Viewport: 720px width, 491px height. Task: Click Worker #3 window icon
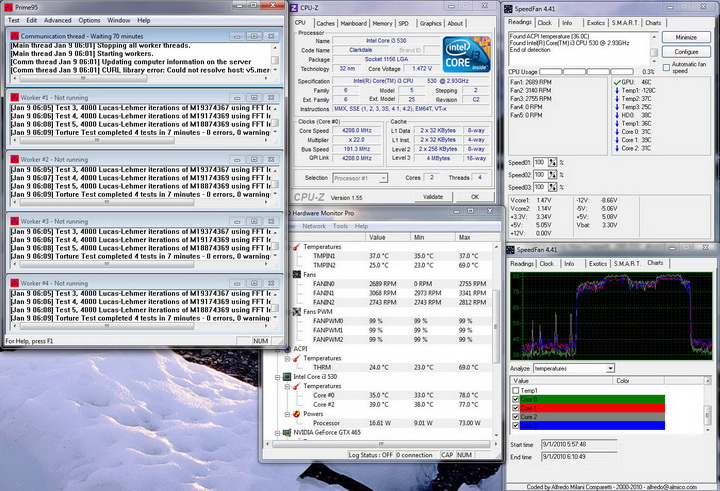[x=15, y=221]
